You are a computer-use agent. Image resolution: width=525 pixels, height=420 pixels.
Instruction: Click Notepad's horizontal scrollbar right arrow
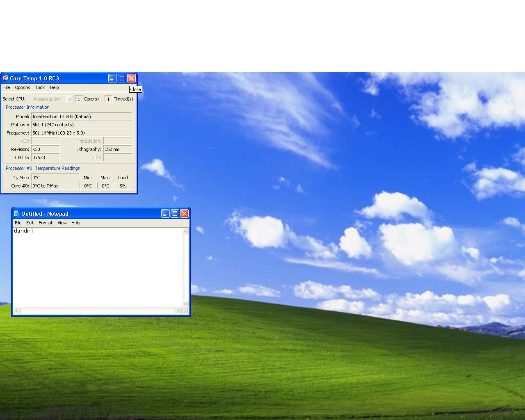pyautogui.click(x=178, y=311)
